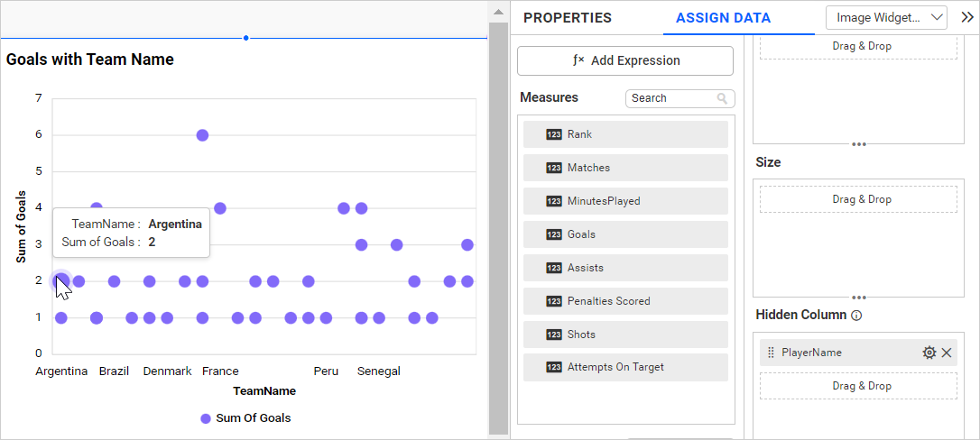The image size is (980, 440).
Task: Click the numeric icon beside Rank
Action: pyautogui.click(x=554, y=134)
